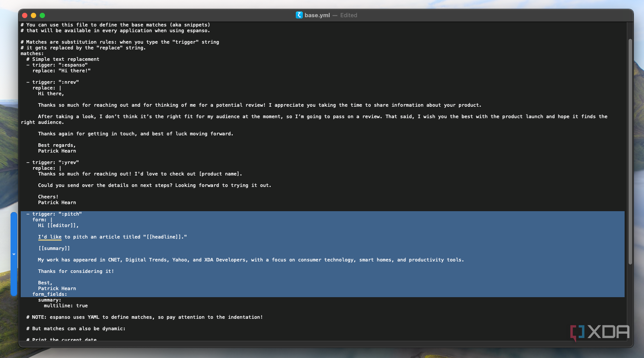Click the ":pitch" trigger text
The height and width of the screenshot is (358, 644).
[70, 214]
